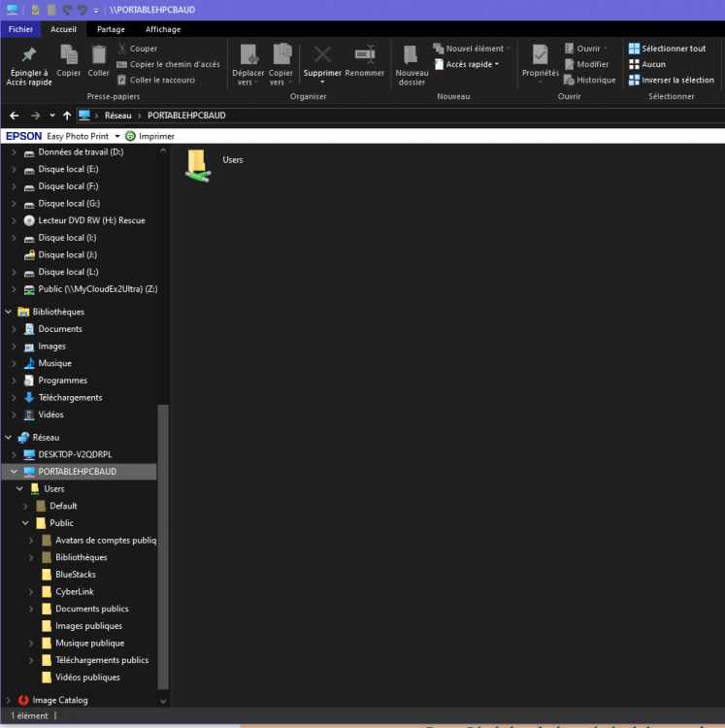Select Disque local (E:)

pyautogui.click(x=68, y=169)
